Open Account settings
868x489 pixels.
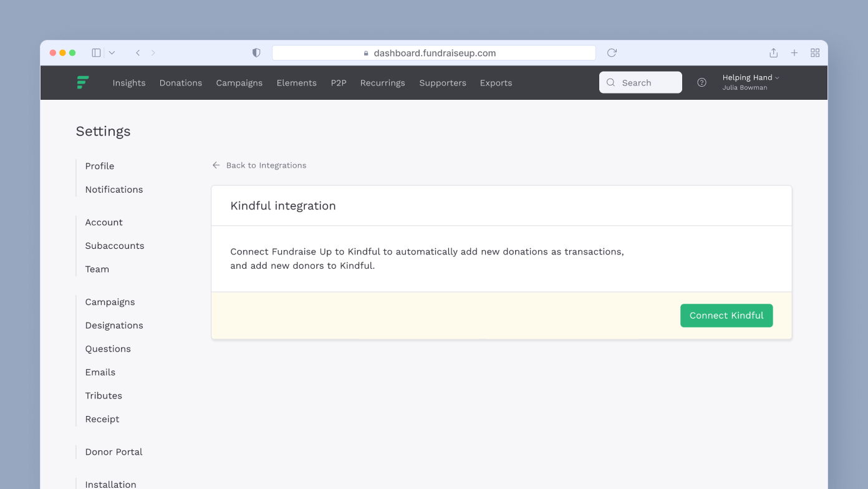tap(104, 222)
